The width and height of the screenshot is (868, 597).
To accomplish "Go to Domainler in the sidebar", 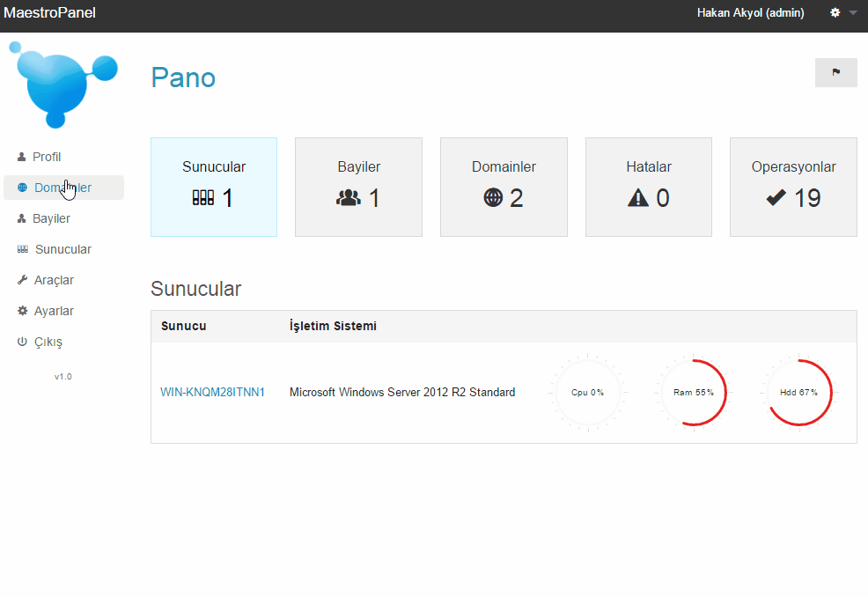I will [x=63, y=188].
